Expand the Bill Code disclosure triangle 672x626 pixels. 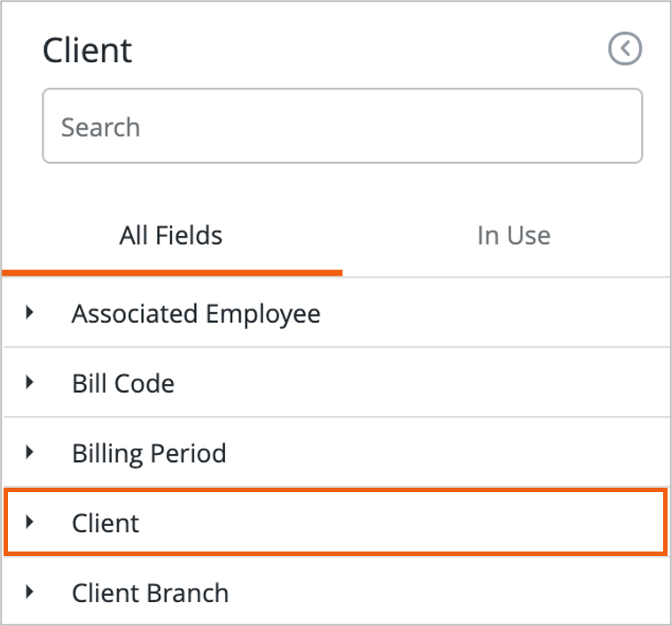pyautogui.click(x=30, y=382)
